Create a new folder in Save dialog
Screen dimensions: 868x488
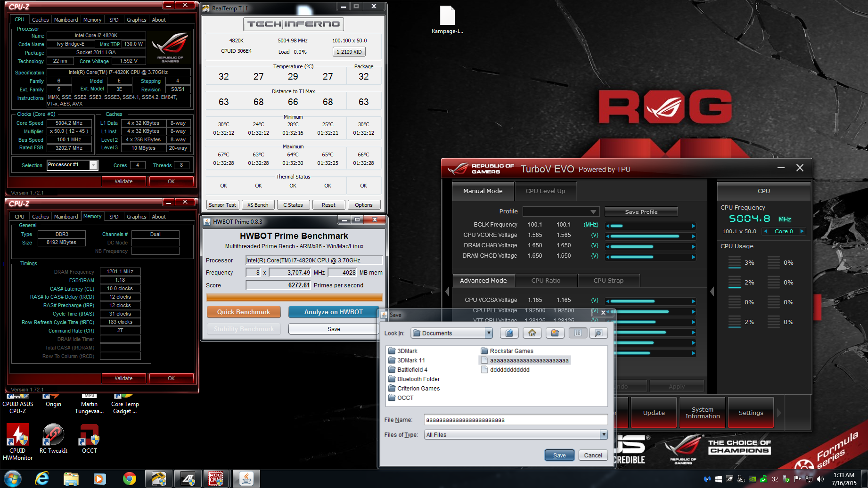[555, 333]
